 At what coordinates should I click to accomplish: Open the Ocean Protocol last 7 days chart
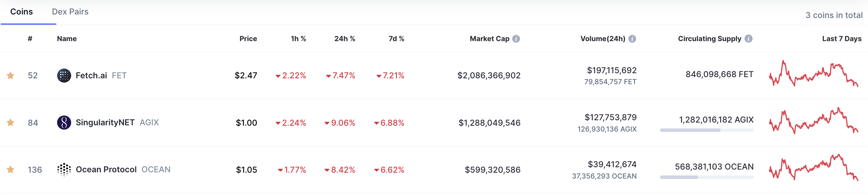[814, 168]
